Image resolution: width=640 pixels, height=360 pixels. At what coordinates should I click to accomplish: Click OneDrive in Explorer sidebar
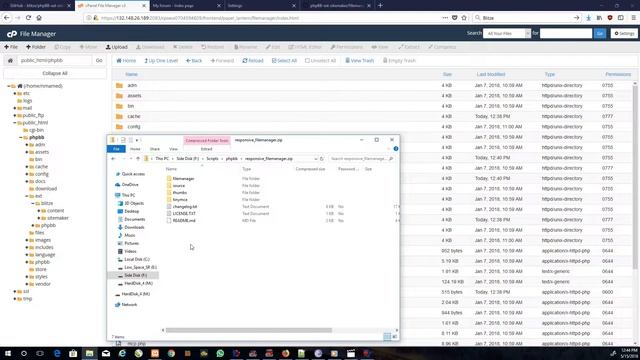point(130,185)
